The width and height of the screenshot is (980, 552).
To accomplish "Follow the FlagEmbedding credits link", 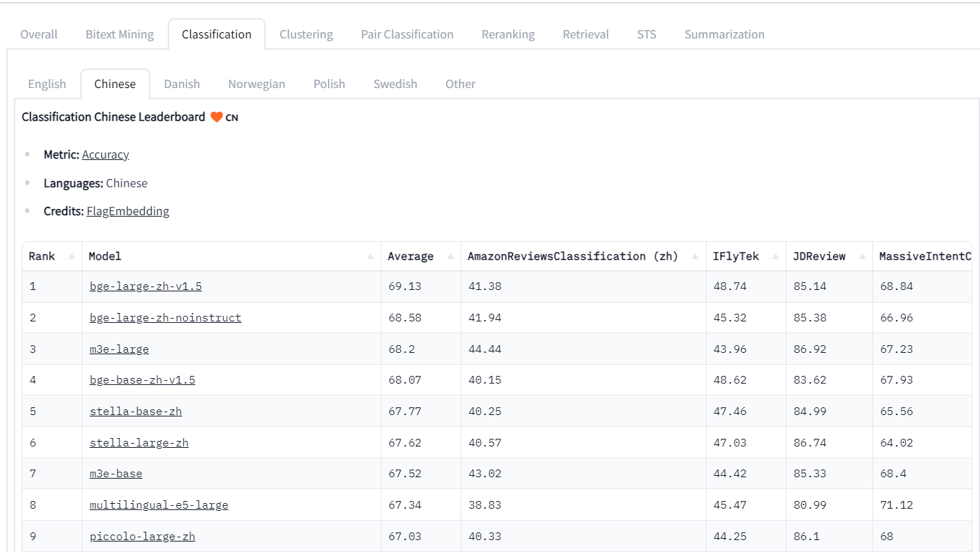I will (x=128, y=211).
